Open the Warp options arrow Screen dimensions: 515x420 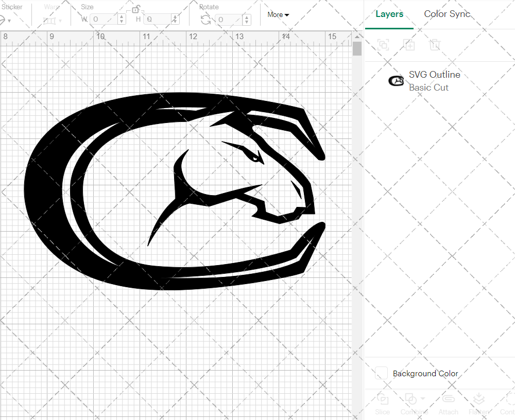coord(60,22)
